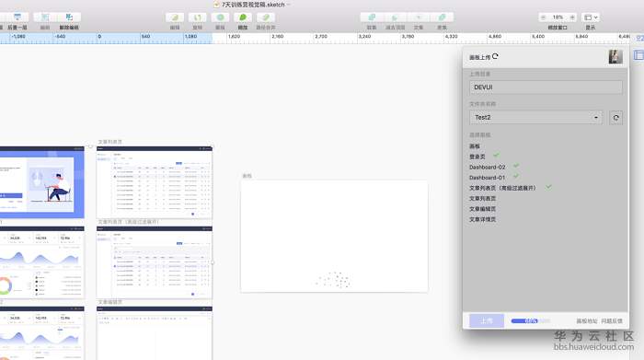Screen dimensions: 644x360
Task: Select the 旋转 (rotate) toolbar icon
Action: click(x=198, y=17)
